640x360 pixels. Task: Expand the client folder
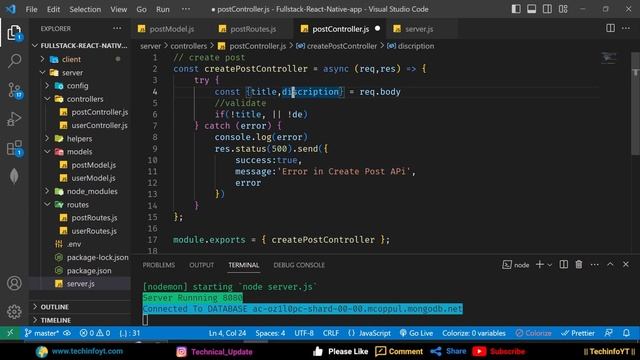tap(42, 59)
